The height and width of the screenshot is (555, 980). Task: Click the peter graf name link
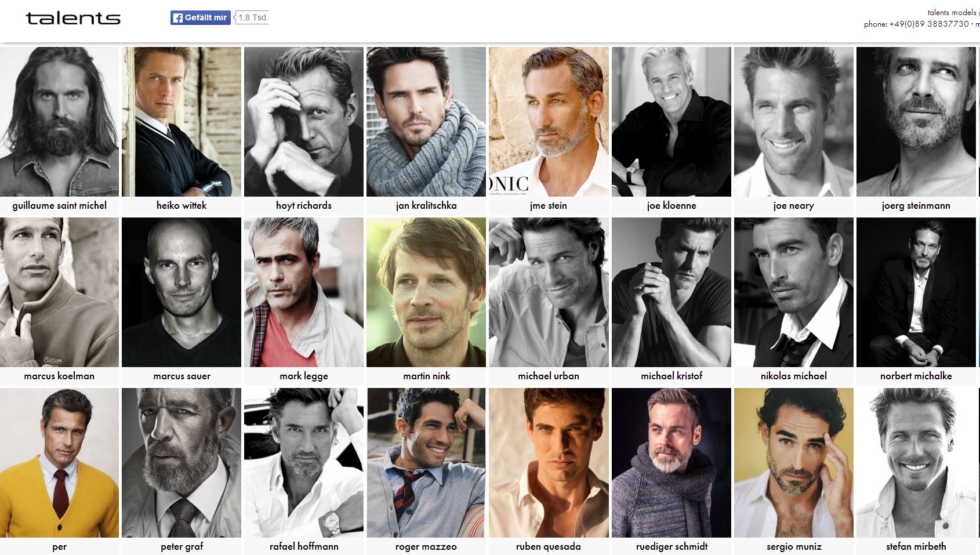(x=182, y=546)
